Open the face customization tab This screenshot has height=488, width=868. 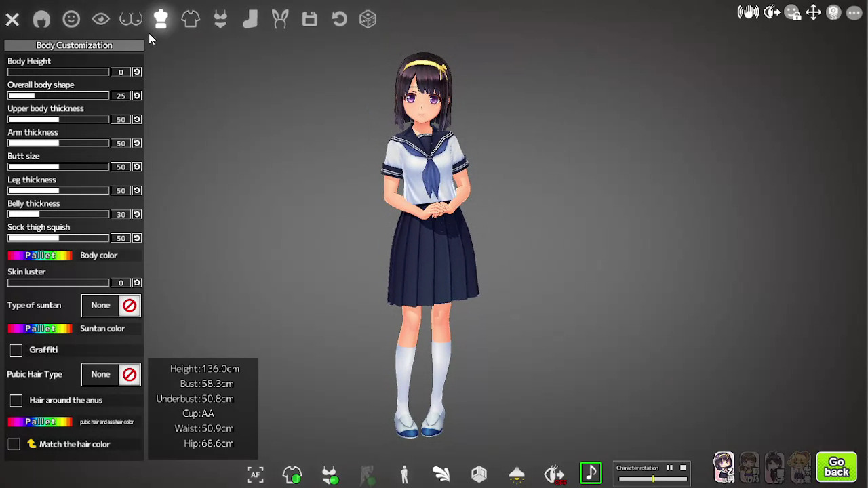[x=71, y=19]
